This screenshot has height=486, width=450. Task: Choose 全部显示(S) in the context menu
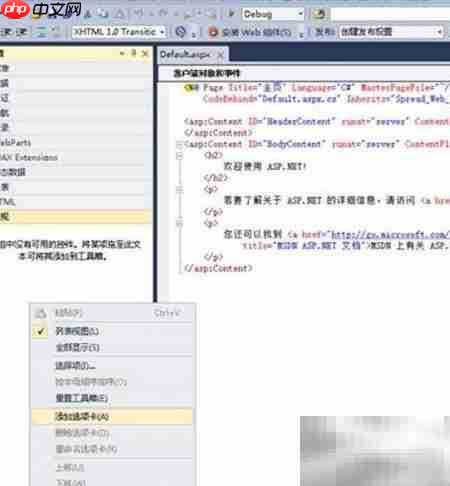click(112, 347)
